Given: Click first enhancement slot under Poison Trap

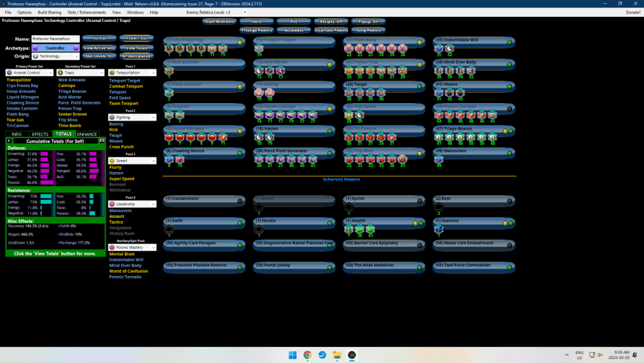Looking at the screenshot, I should (348, 71).
